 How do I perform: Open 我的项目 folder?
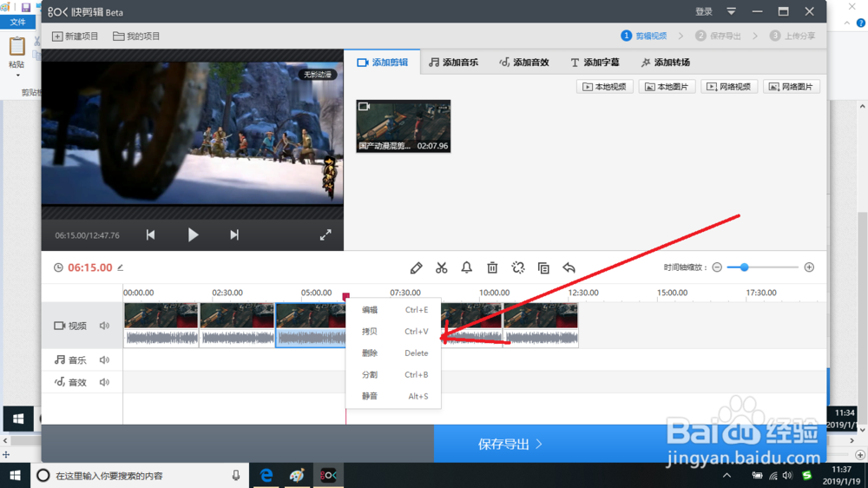coord(136,36)
